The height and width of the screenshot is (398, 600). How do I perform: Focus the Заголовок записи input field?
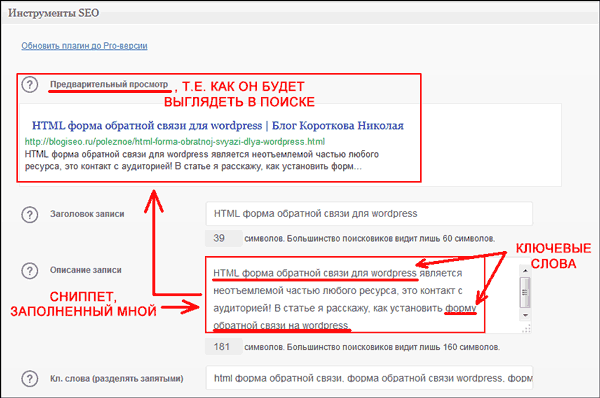(x=369, y=214)
